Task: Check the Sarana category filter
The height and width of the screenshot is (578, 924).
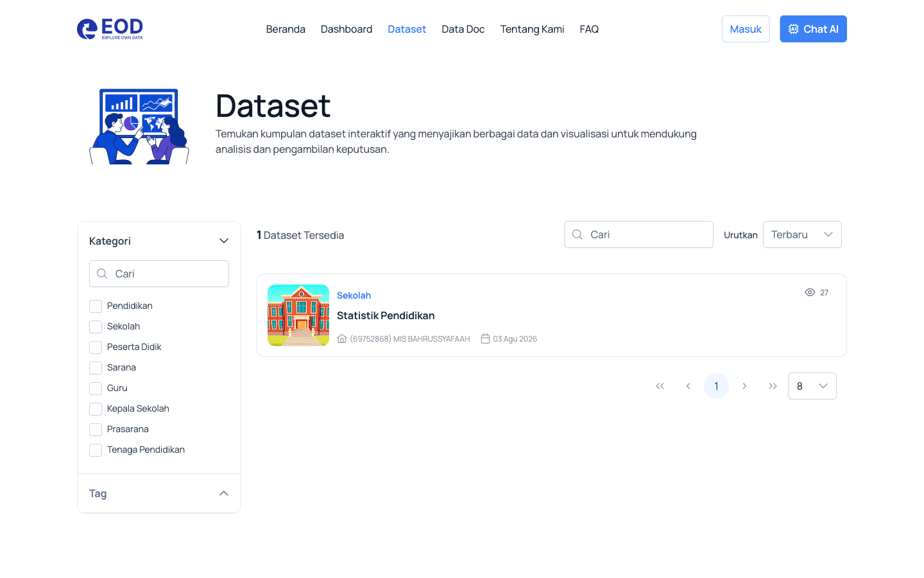Action: coord(96,368)
